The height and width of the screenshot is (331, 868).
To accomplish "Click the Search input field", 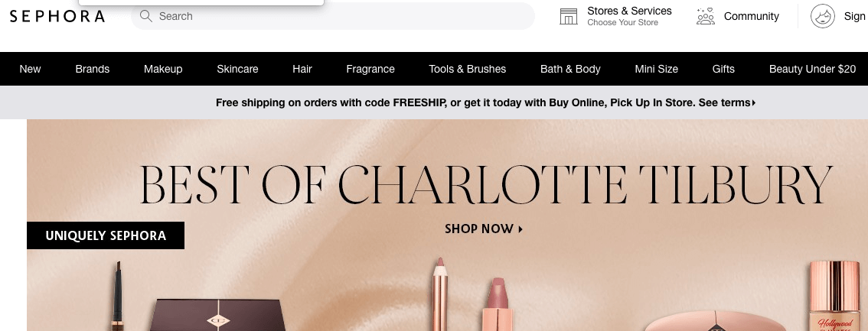I will [x=333, y=16].
